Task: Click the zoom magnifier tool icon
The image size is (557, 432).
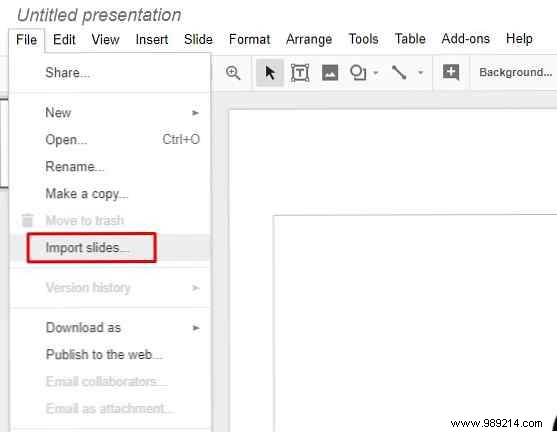Action: point(233,73)
